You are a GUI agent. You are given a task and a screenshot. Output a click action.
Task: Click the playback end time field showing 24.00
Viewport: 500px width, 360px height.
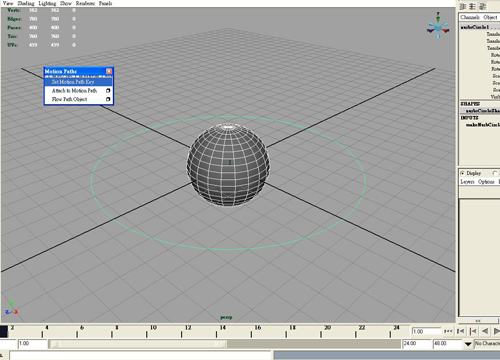417,343
